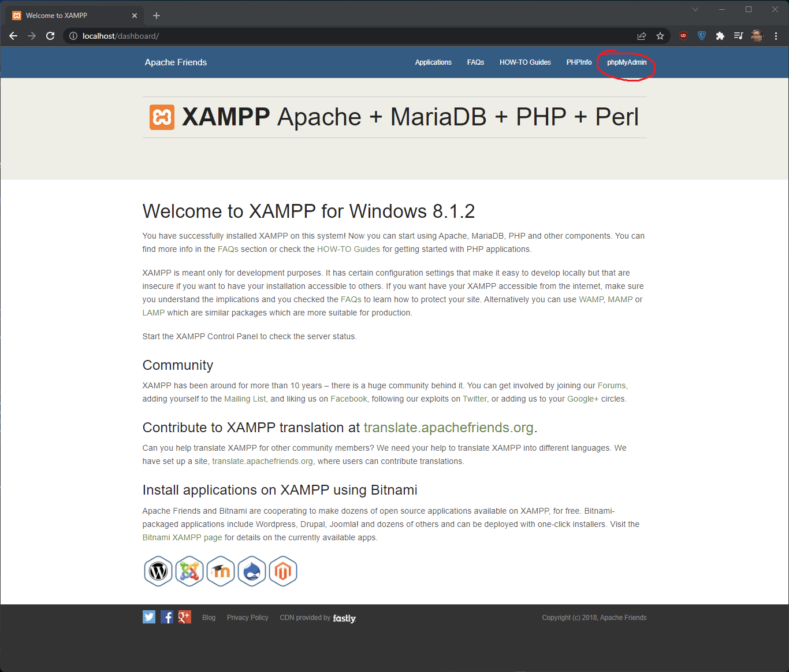The height and width of the screenshot is (672, 789).
Task: Open the Extensions puzzle icon
Action: pos(720,36)
